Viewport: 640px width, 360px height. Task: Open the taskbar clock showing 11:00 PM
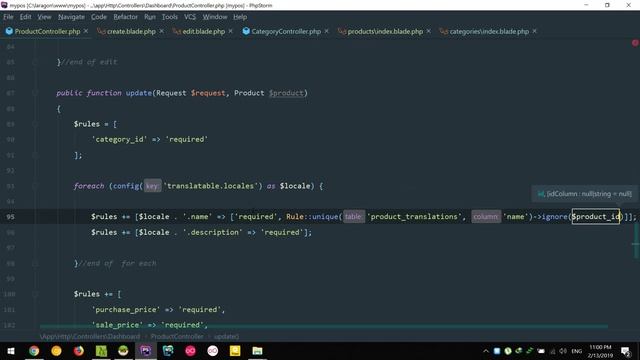point(600,351)
